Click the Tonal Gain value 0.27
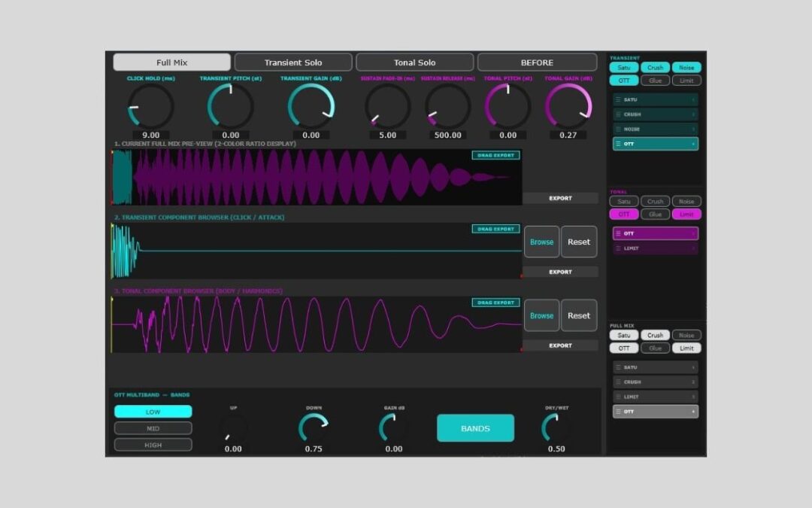This screenshot has height=508, width=812. [x=568, y=135]
